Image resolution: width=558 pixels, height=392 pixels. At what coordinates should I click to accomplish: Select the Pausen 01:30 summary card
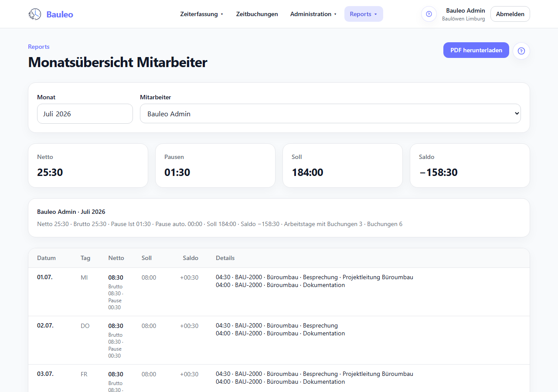tap(215, 166)
